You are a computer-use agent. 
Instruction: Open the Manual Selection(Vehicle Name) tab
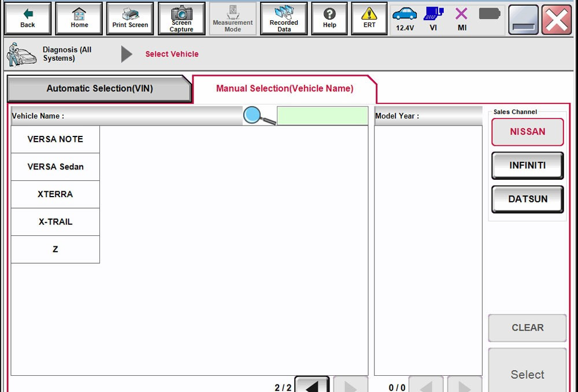[x=284, y=88]
